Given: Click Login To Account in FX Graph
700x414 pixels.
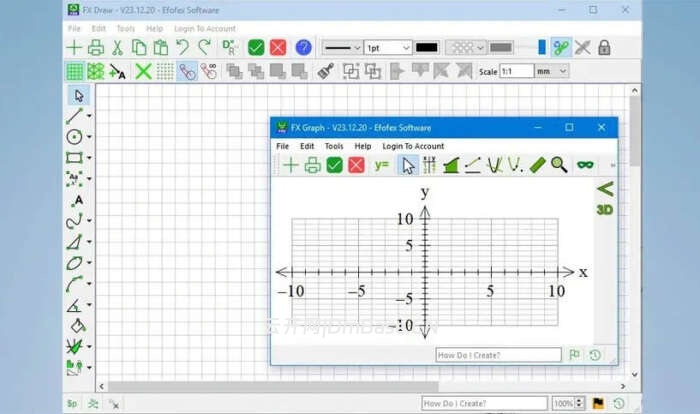Looking at the screenshot, I should click(413, 146).
